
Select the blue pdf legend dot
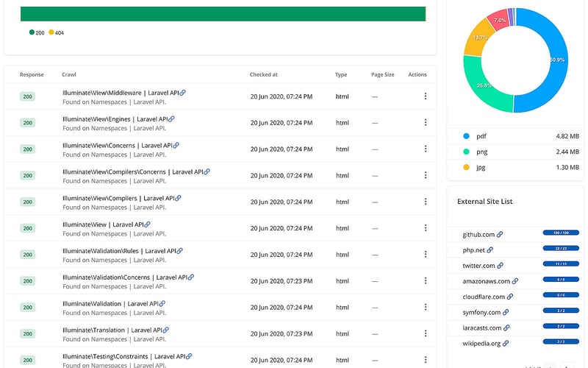(x=466, y=136)
